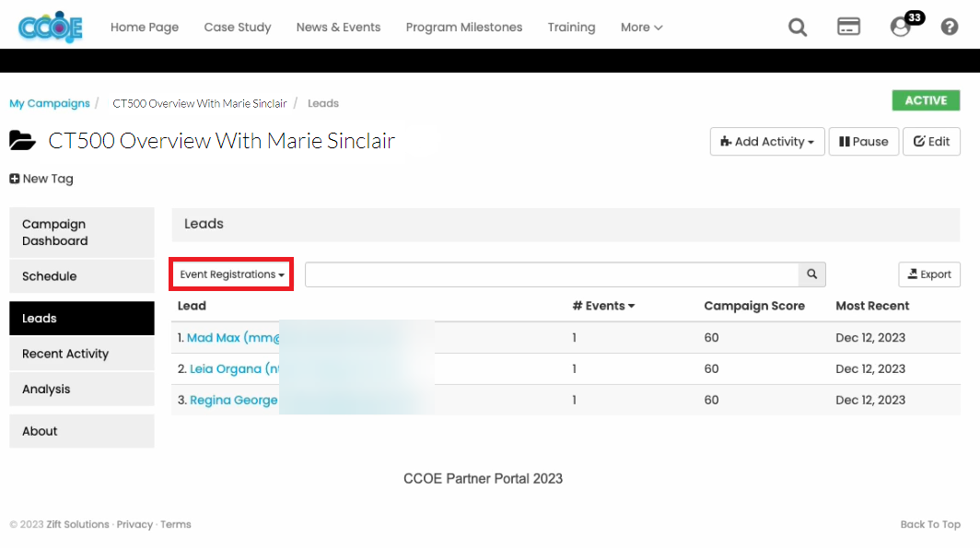Image resolution: width=980 pixels, height=548 pixels.
Task: Click the search button in leads filter
Action: click(x=811, y=274)
